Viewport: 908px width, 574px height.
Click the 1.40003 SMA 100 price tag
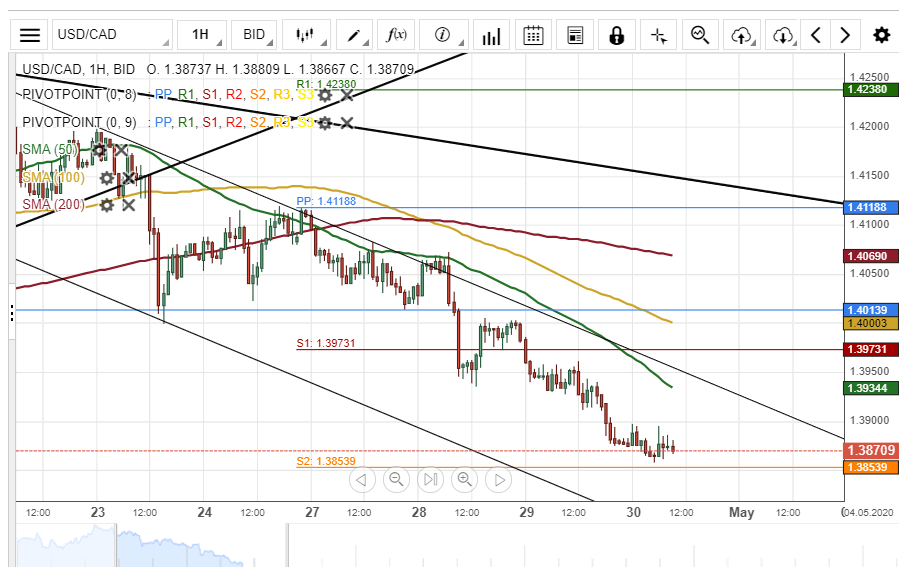tap(871, 324)
